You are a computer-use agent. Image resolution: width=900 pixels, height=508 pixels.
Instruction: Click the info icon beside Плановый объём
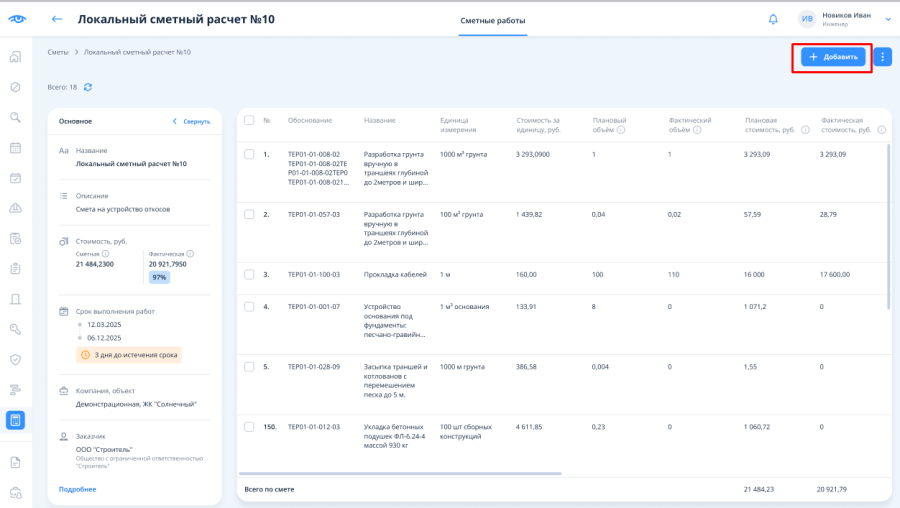(x=620, y=130)
